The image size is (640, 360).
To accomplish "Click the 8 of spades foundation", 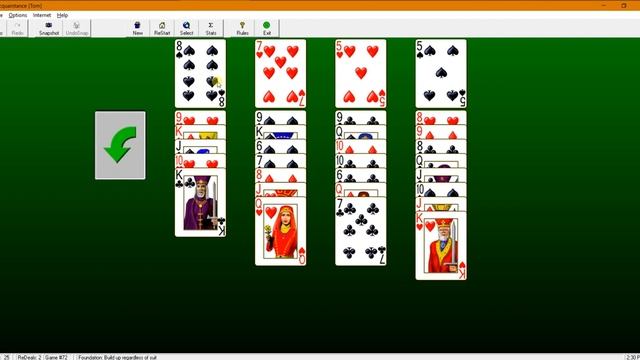I will 200,74.
